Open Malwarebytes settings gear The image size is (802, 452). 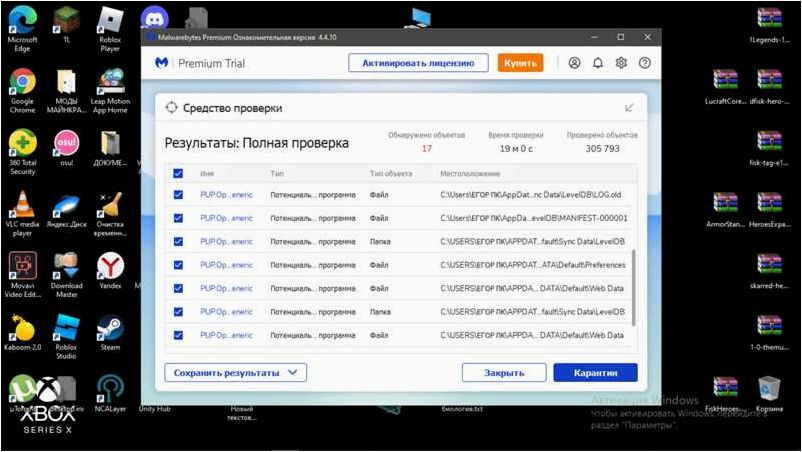[621, 63]
